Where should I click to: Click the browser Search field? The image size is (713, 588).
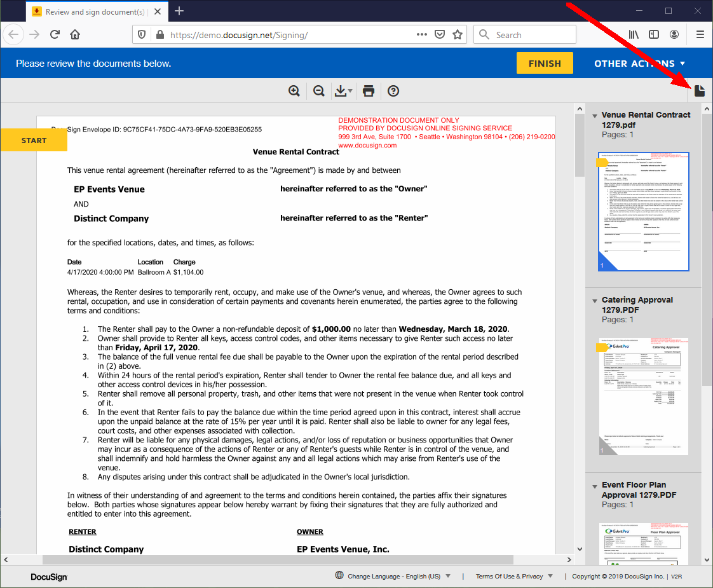click(x=525, y=34)
